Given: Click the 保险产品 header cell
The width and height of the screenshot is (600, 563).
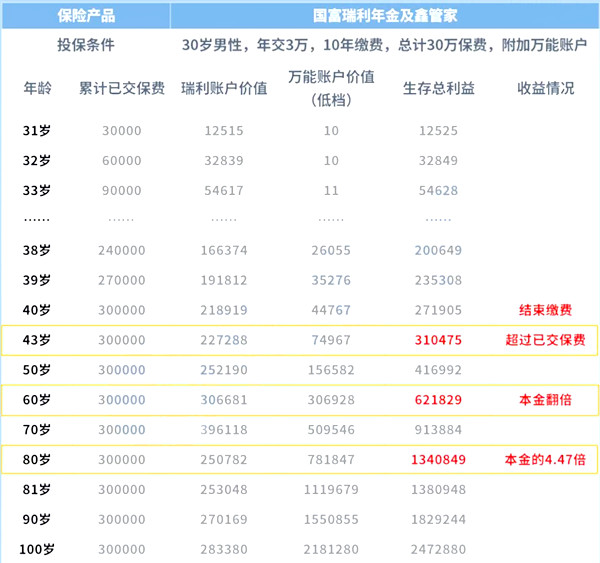Looking at the screenshot, I should (86, 16).
